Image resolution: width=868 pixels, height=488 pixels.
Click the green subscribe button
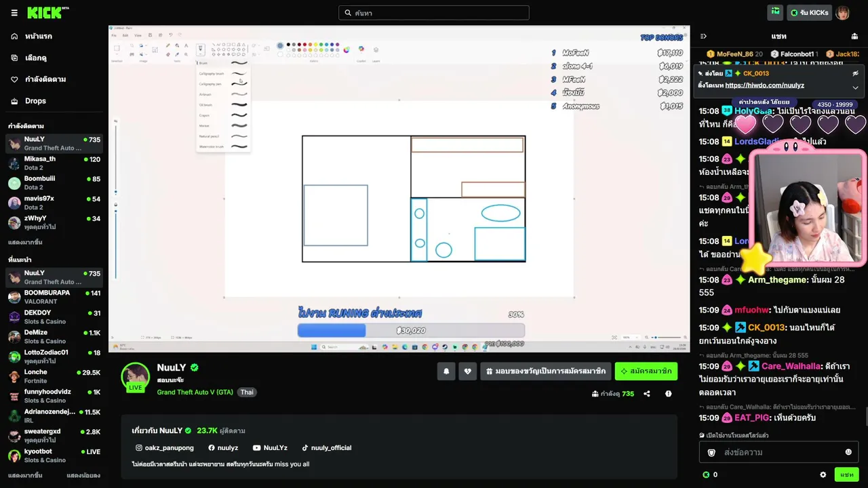tap(646, 371)
